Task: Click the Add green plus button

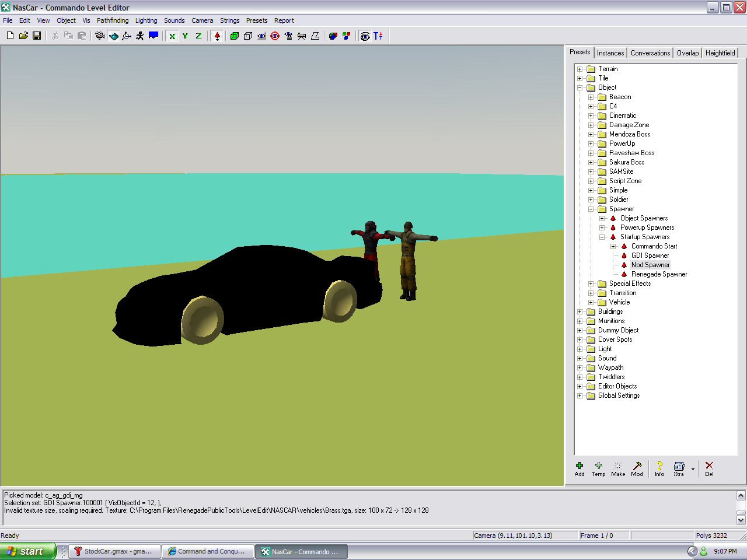Action: [x=580, y=469]
